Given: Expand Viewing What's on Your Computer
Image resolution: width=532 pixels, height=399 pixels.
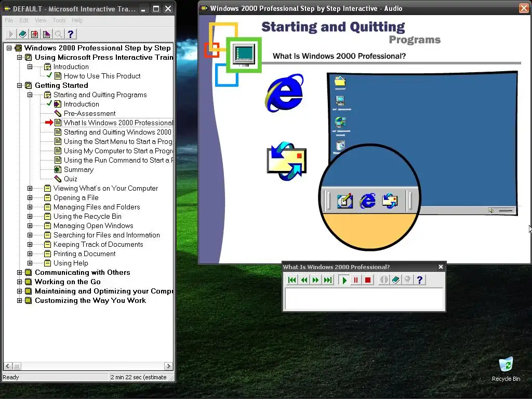Looking at the screenshot, I should pyautogui.click(x=30, y=188).
